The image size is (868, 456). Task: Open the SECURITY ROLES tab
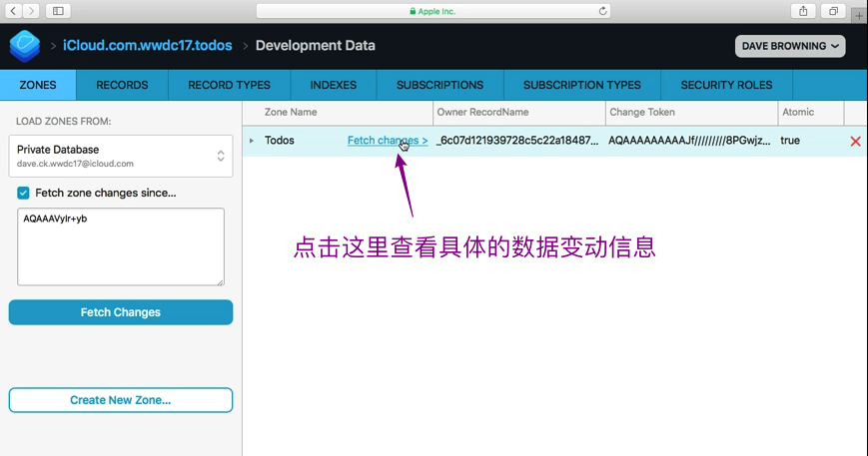click(726, 85)
